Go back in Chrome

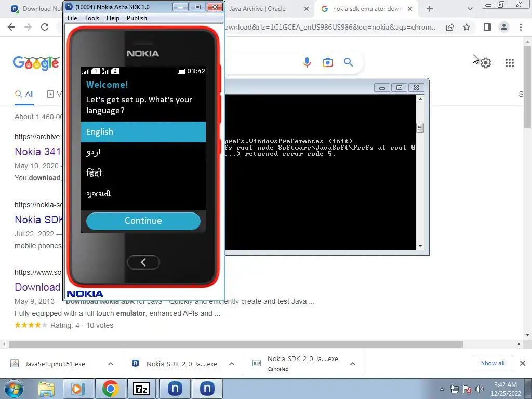(11, 27)
